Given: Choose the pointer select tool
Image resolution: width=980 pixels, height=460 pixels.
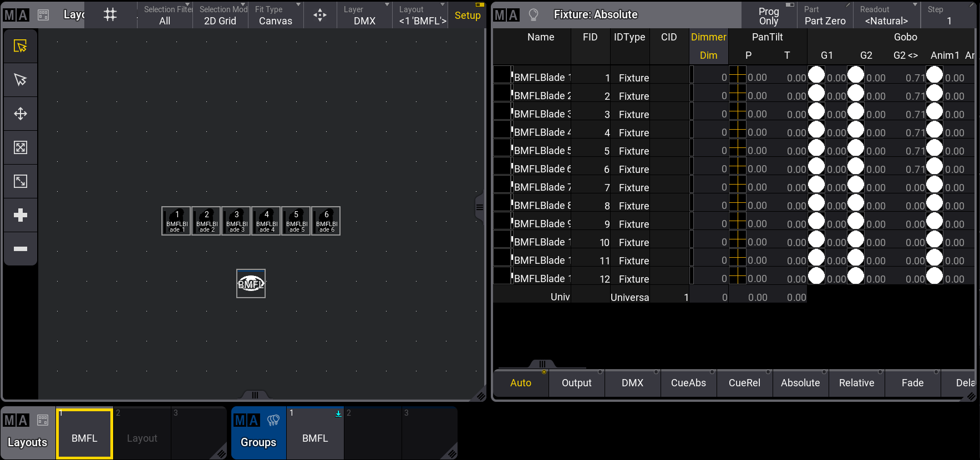Looking at the screenshot, I should pyautogui.click(x=21, y=80).
